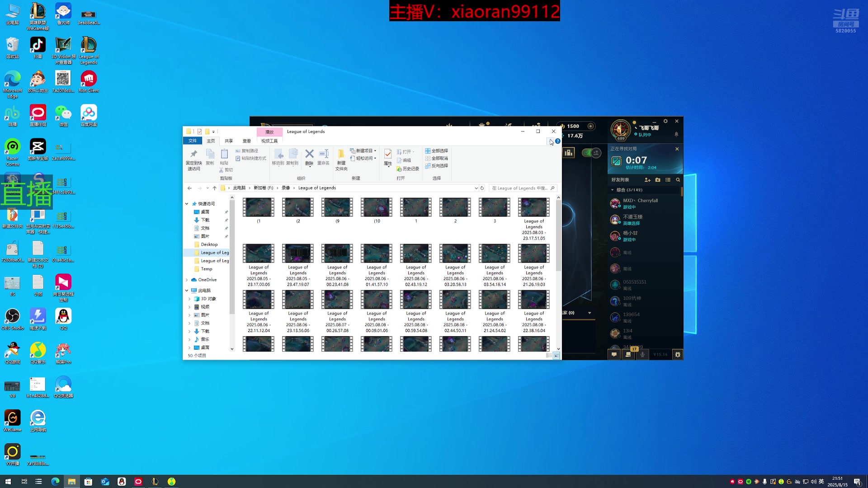Click the voice microphone icon in League client
The width and height of the screenshot is (868, 488).
[642, 355]
